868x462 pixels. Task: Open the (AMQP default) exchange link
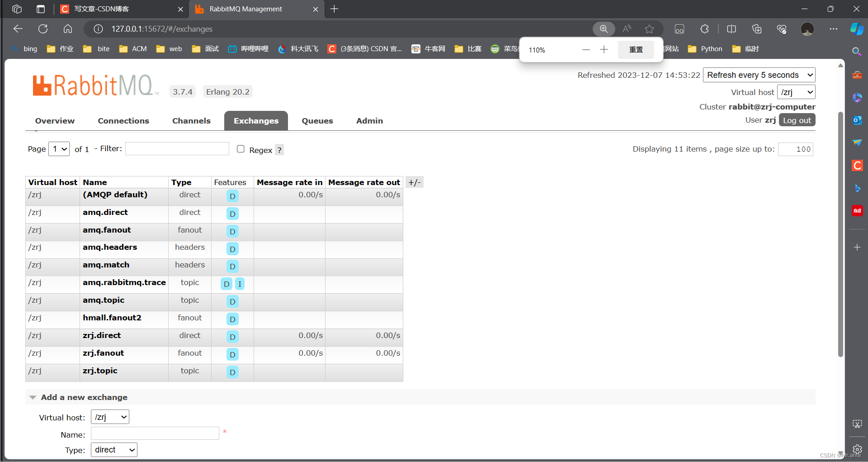[x=115, y=195]
